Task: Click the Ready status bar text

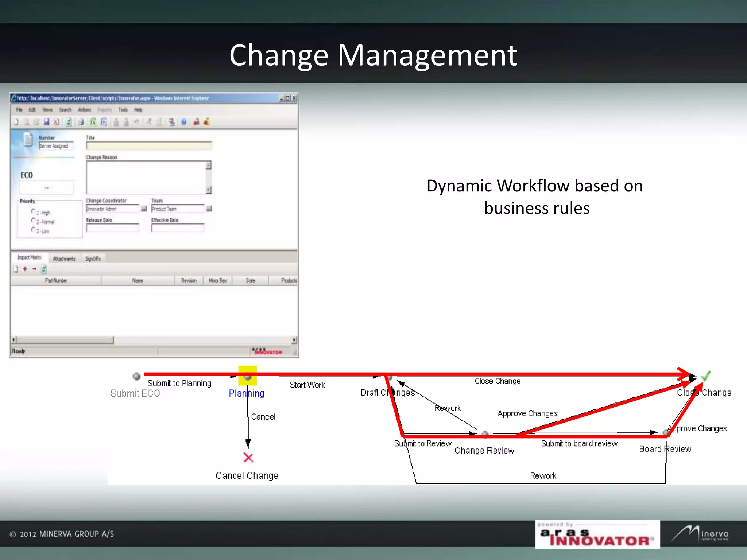Action: coord(19,351)
